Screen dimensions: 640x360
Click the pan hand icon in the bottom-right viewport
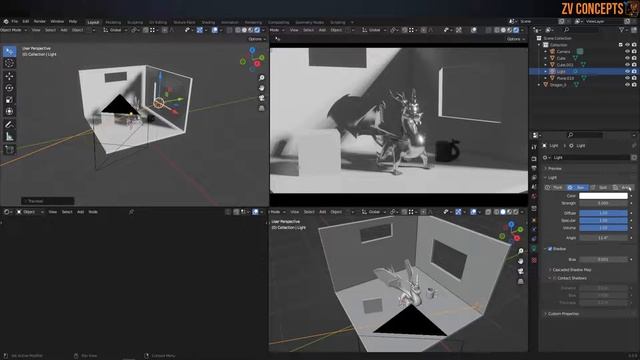point(520,261)
